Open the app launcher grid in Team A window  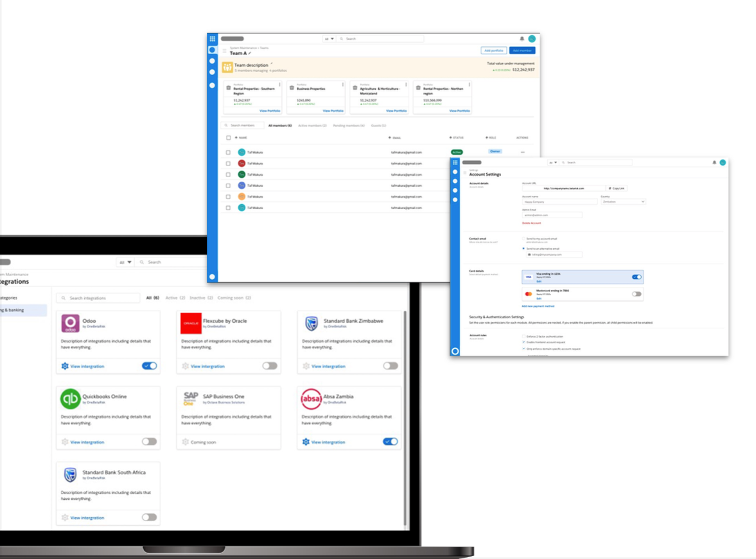pos(213,39)
